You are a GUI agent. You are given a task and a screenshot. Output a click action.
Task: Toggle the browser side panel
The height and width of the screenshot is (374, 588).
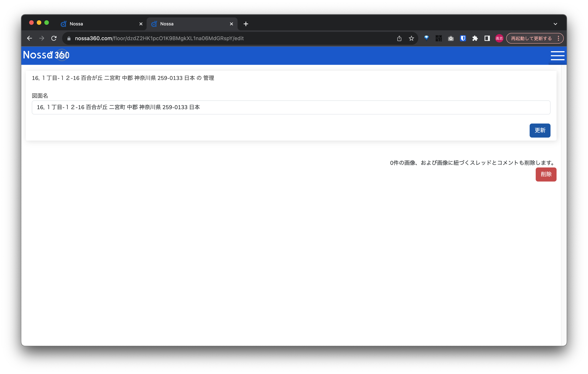(487, 39)
